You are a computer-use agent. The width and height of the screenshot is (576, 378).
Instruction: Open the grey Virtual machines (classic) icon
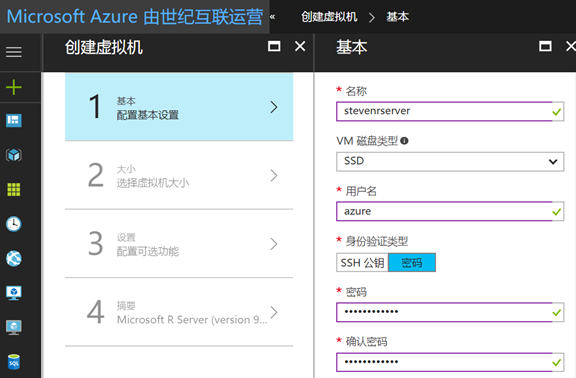(x=14, y=327)
